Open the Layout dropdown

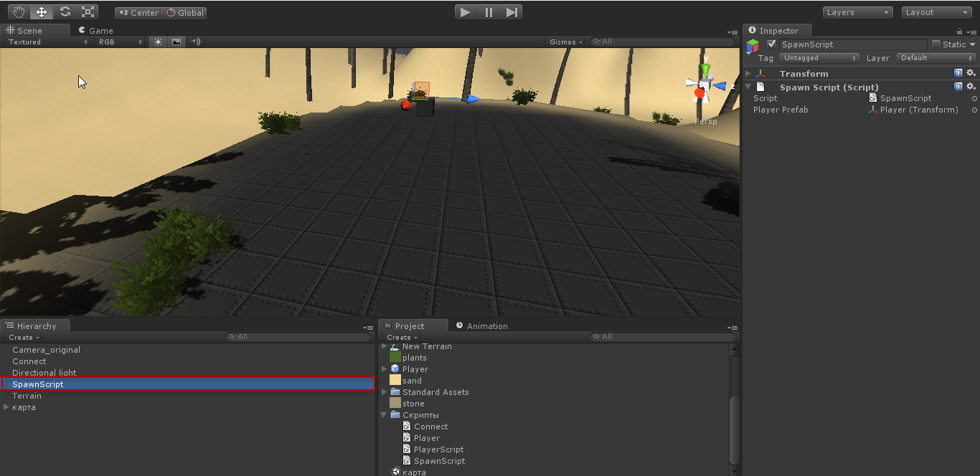pyautogui.click(x=936, y=12)
